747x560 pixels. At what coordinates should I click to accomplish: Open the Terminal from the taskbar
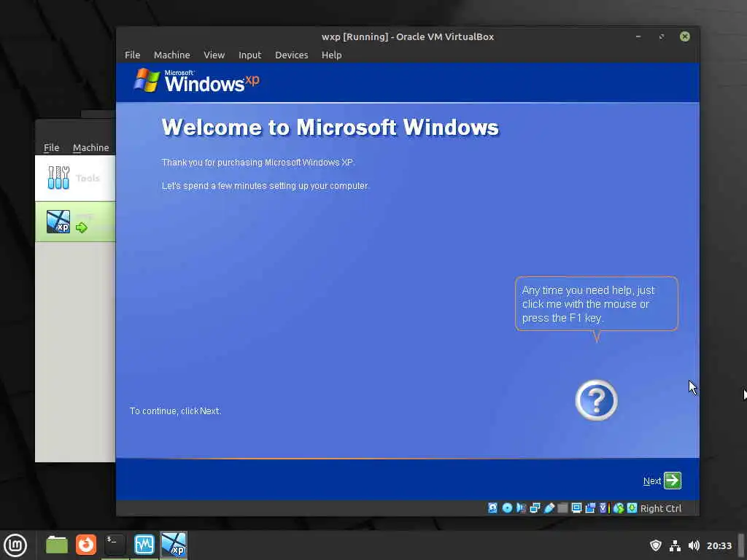115,545
